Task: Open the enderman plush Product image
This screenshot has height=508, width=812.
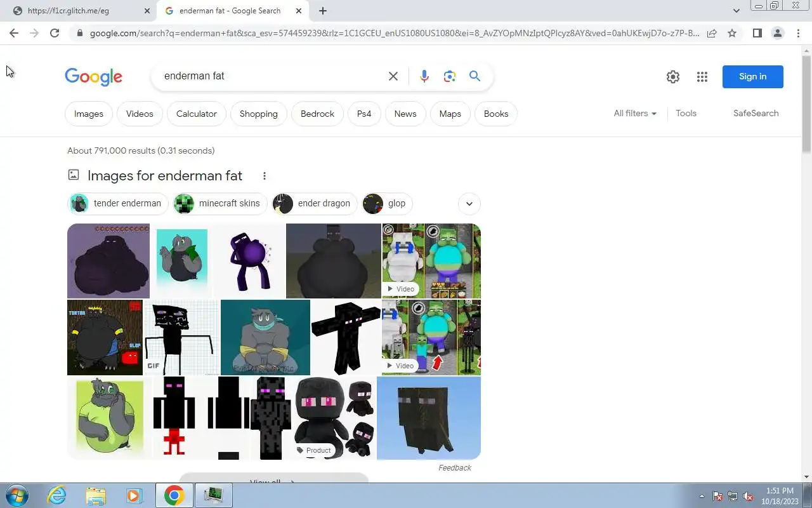Action: click(334, 418)
